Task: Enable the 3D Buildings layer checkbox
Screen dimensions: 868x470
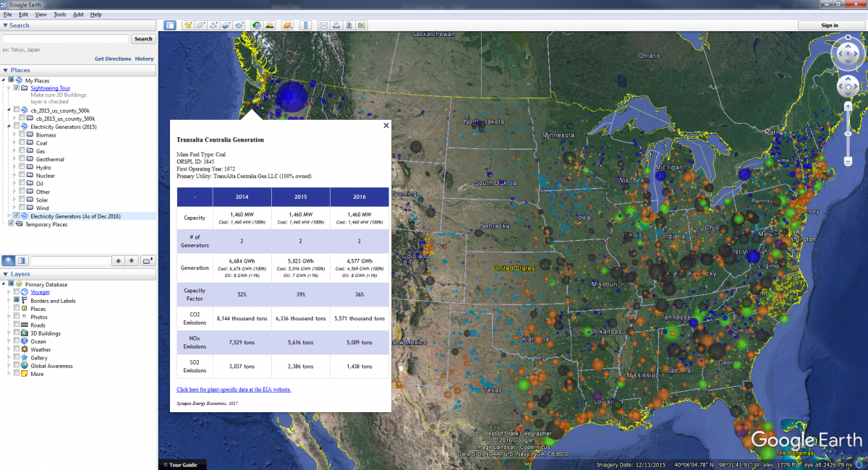Action: click(16, 333)
